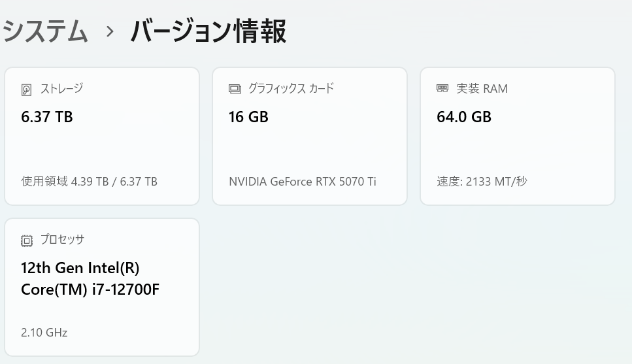Select the ストレージ card label
The height and width of the screenshot is (364, 632).
[61, 88]
